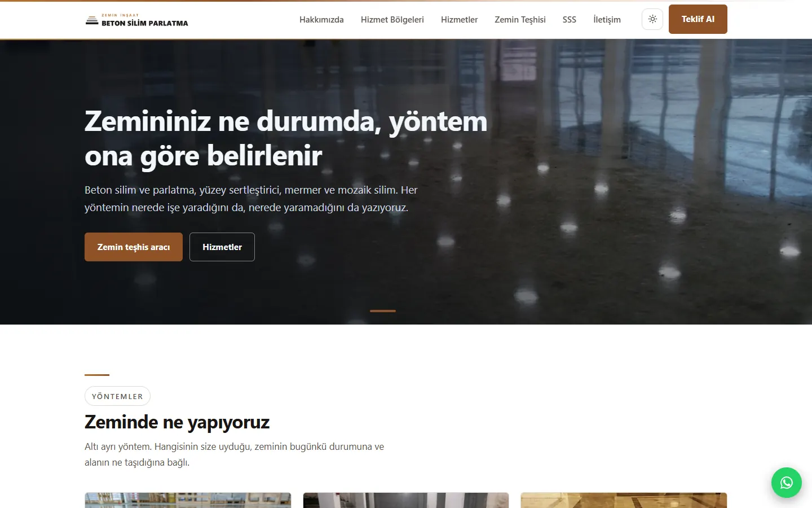Go to Hizmet Bölgeleri in navigation

pos(392,20)
